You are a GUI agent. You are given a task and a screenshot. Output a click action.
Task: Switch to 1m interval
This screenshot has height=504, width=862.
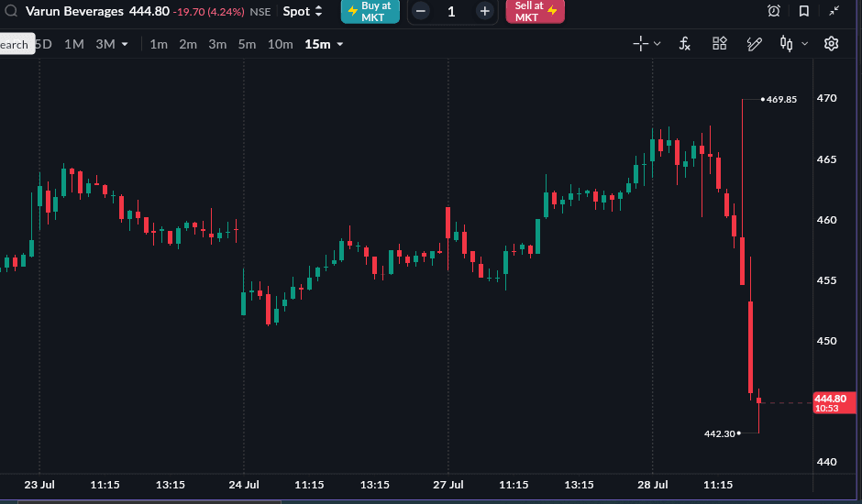tap(159, 44)
